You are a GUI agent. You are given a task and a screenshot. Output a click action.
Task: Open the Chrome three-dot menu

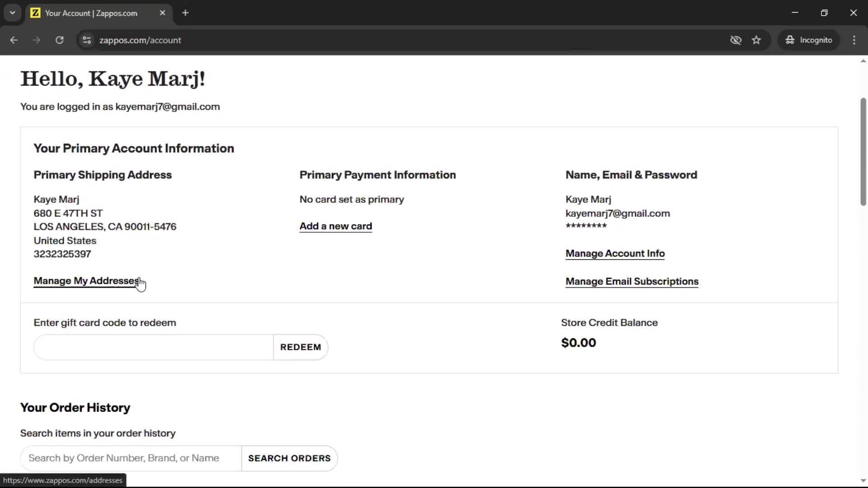(x=854, y=40)
